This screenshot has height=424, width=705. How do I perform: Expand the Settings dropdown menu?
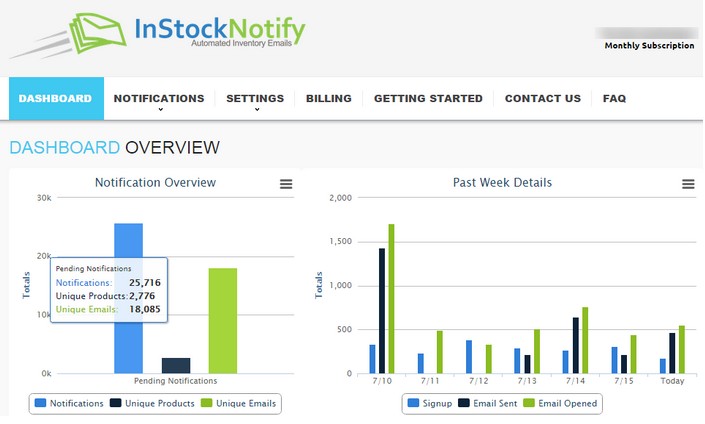tap(255, 99)
